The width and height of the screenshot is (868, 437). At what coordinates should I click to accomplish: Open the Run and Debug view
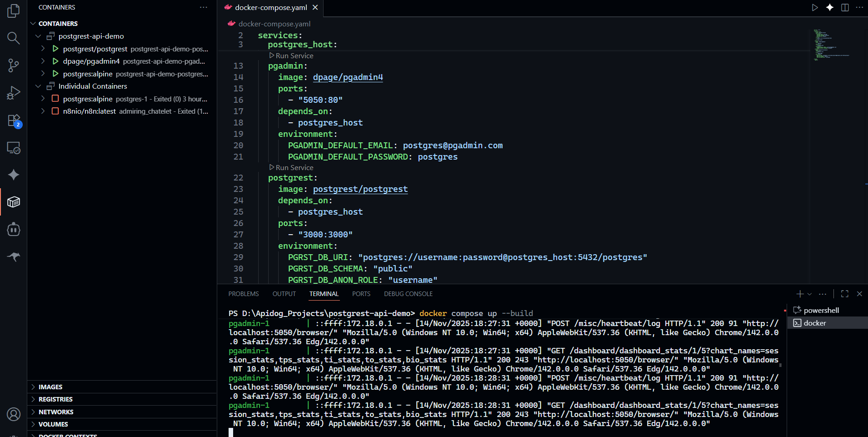tap(13, 93)
